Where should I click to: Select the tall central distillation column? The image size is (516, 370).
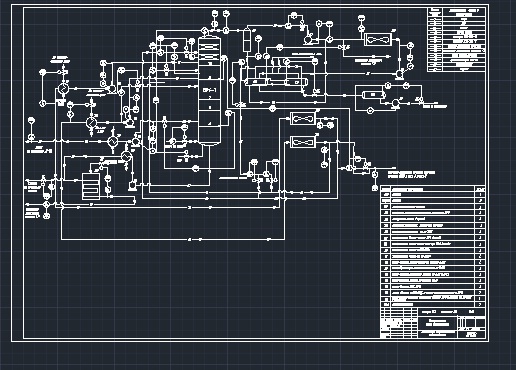pyautogui.click(x=209, y=91)
